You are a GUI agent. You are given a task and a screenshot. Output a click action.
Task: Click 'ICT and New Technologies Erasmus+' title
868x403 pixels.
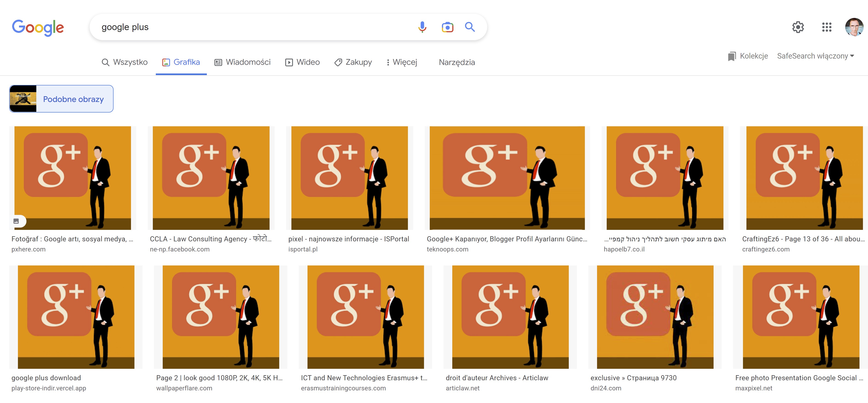[364, 378]
